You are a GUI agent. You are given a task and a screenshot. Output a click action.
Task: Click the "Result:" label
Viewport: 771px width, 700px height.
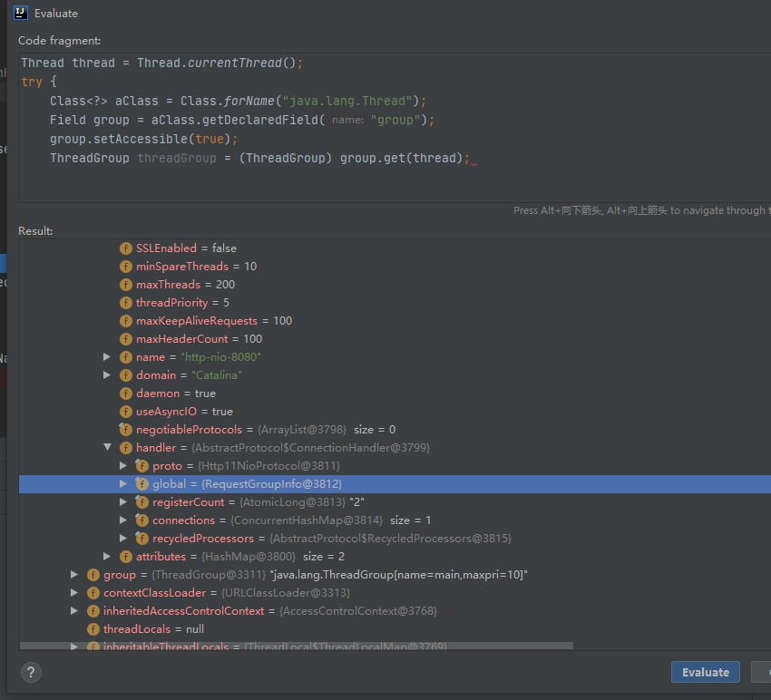point(35,231)
